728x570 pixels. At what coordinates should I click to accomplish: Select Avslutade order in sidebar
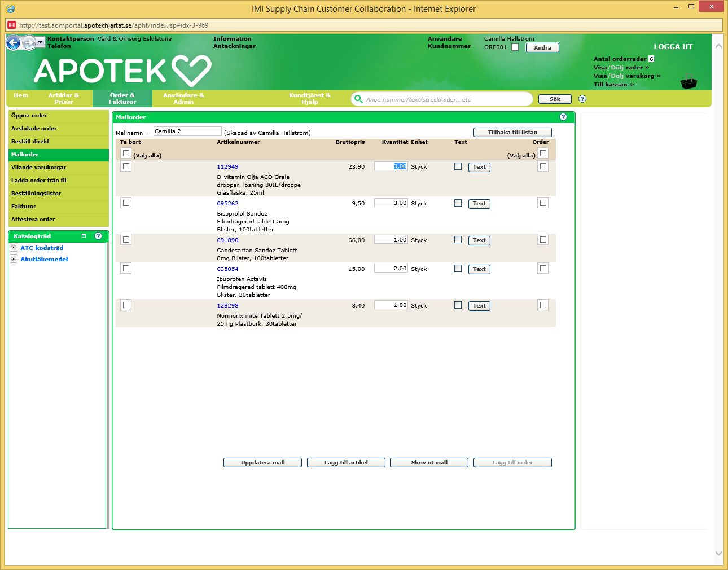(x=59, y=129)
